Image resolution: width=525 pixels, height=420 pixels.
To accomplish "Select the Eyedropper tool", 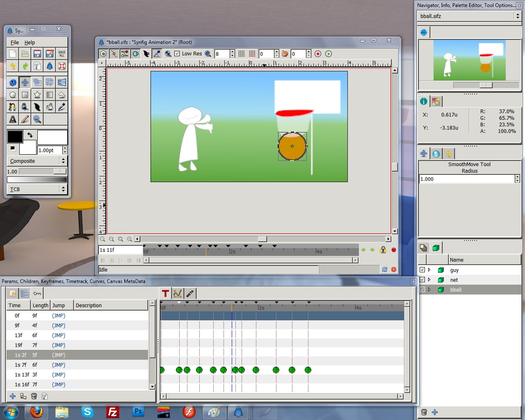I will click(62, 107).
